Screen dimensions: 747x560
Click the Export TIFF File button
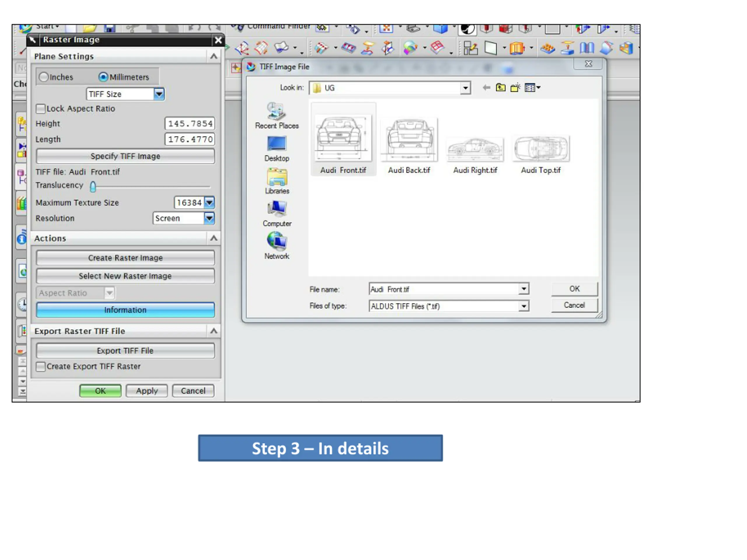(125, 351)
